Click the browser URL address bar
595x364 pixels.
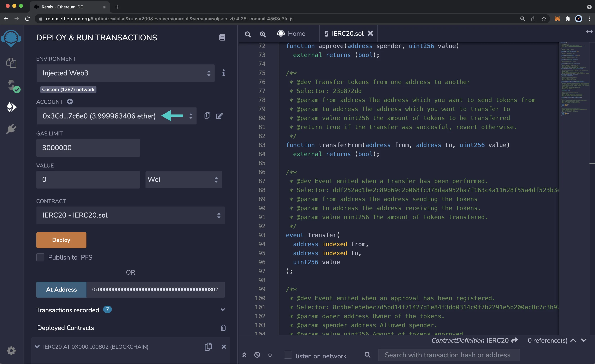pos(278,19)
